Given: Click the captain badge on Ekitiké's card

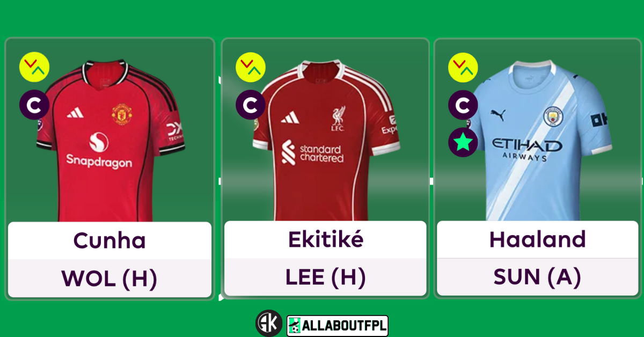Looking at the screenshot, I should tap(251, 105).
